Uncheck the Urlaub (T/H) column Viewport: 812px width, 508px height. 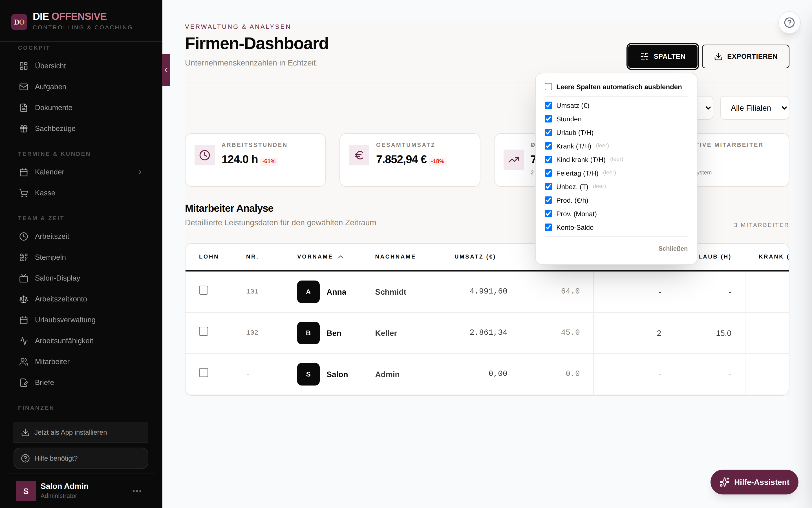click(548, 132)
